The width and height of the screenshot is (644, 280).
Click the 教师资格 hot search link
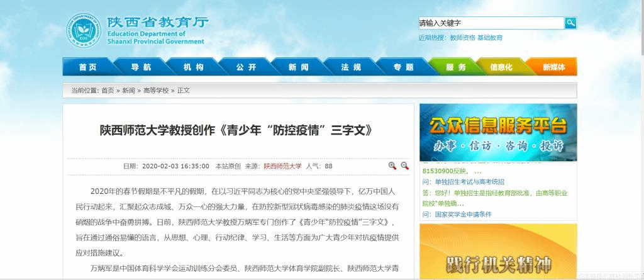click(x=462, y=38)
